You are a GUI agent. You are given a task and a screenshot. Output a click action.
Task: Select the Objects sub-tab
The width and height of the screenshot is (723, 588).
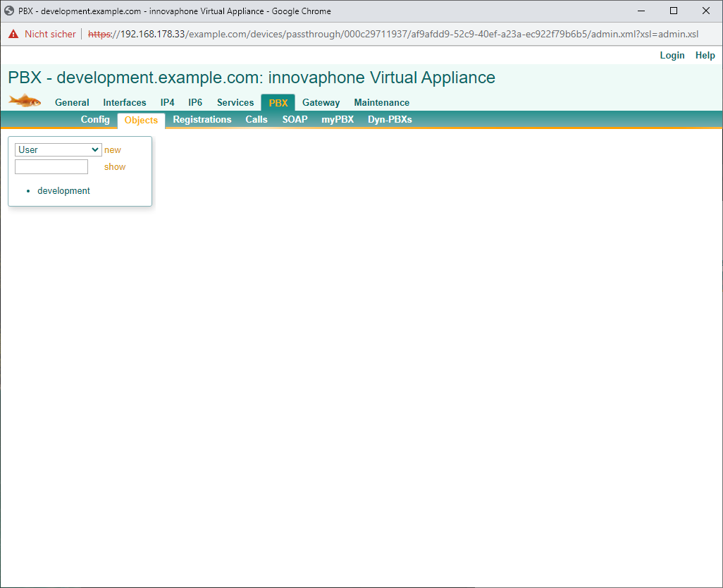point(141,121)
